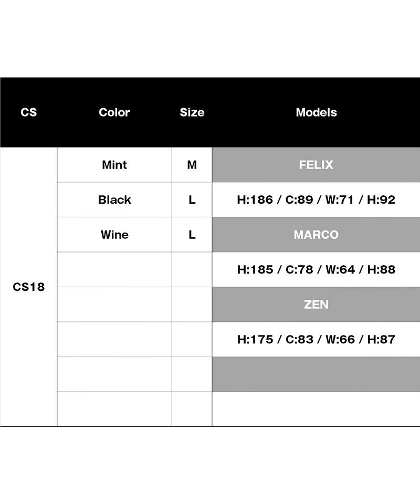Click the Color column header
Viewport: 420px width, 504px height.
(x=114, y=112)
